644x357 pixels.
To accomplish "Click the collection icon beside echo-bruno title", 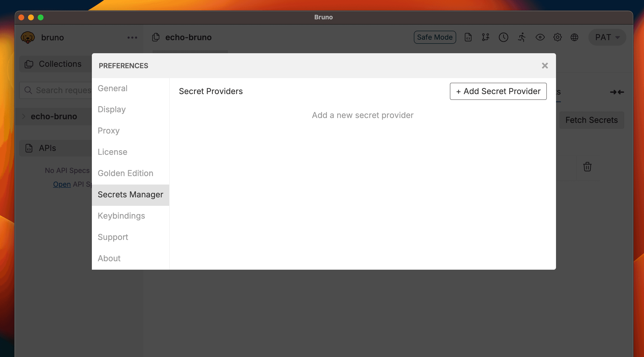I will [x=156, y=37].
